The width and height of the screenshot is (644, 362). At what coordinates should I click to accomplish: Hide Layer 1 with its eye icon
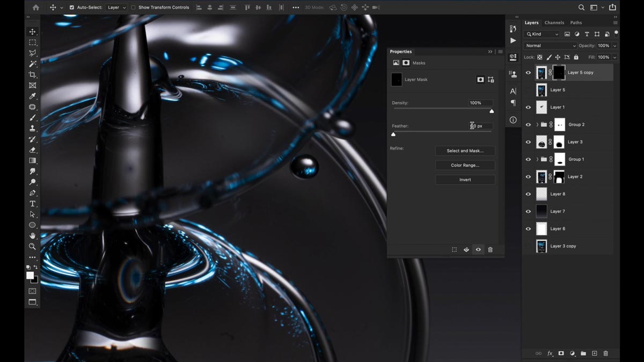coord(528,107)
